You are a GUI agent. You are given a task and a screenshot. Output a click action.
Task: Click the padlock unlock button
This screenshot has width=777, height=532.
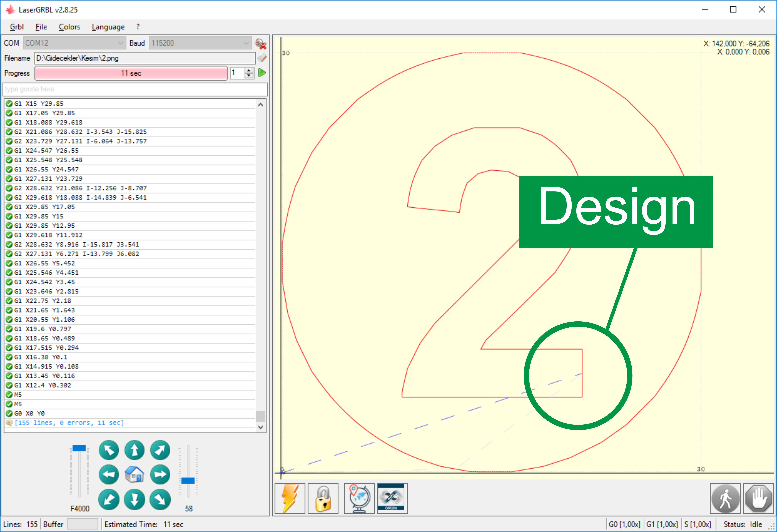coord(323,498)
